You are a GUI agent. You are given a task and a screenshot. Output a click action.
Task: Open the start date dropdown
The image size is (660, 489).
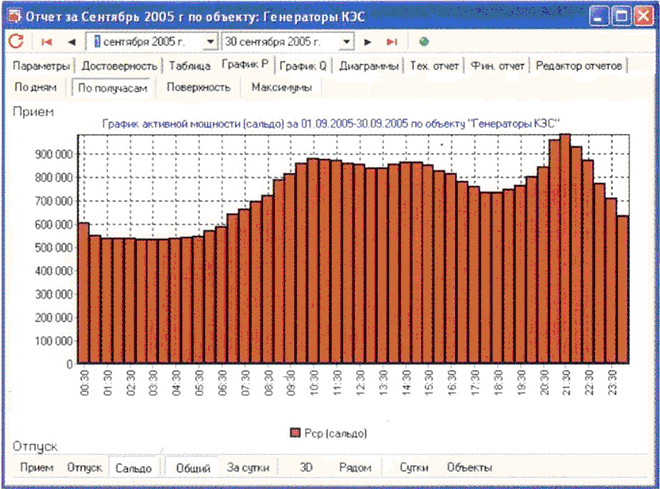[209, 42]
